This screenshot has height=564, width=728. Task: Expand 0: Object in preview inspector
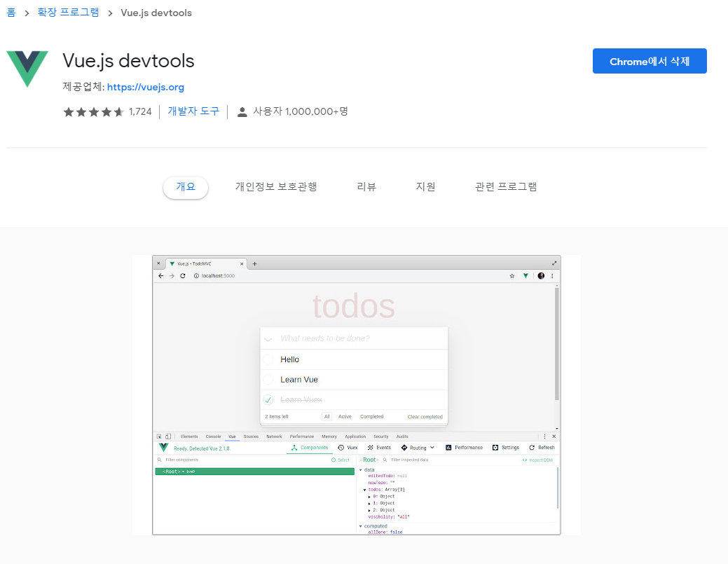click(369, 497)
